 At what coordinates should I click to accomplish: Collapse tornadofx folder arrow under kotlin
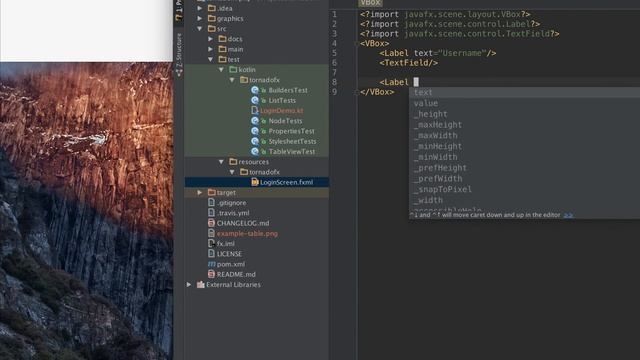[231, 80]
